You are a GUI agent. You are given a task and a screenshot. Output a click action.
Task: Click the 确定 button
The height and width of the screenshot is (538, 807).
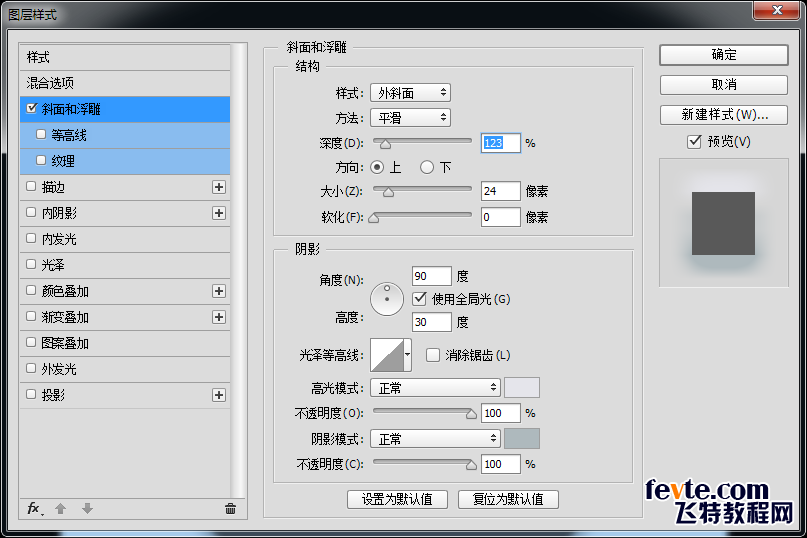point(724,55)
